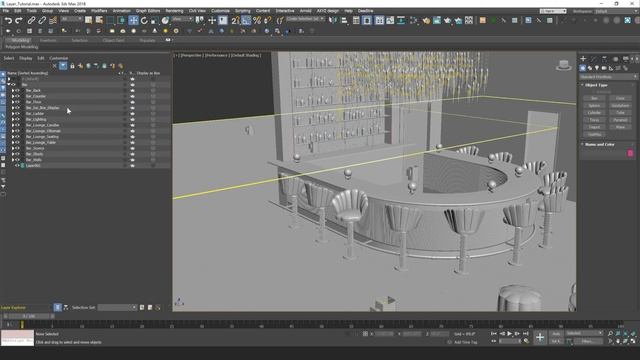Click the lock icon in Layer Explorer toolbar
The image size is (640, 360).
click(72, 66)
